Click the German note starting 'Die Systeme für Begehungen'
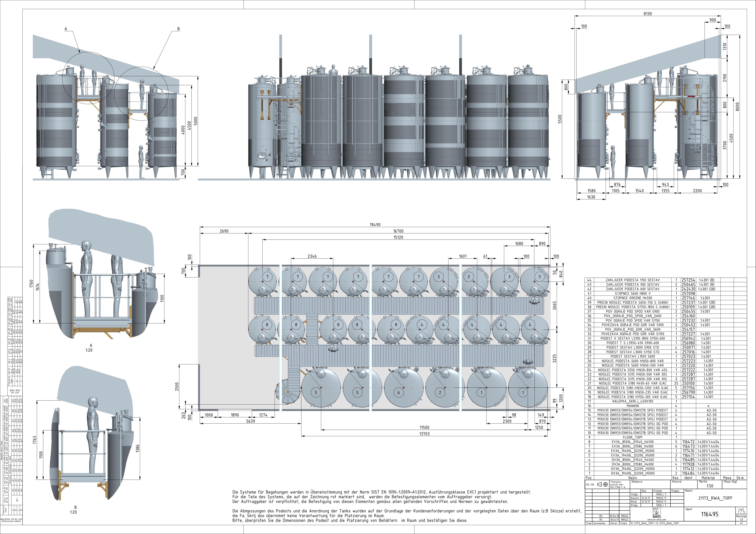Viewport: 756px width, 534px height. (381, 497)
